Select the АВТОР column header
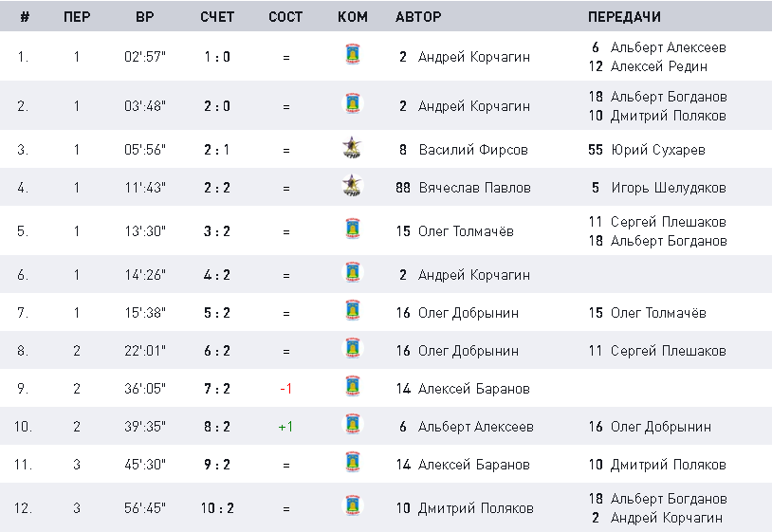Viewport: 772px width, 532px height. tap(418, 17)
